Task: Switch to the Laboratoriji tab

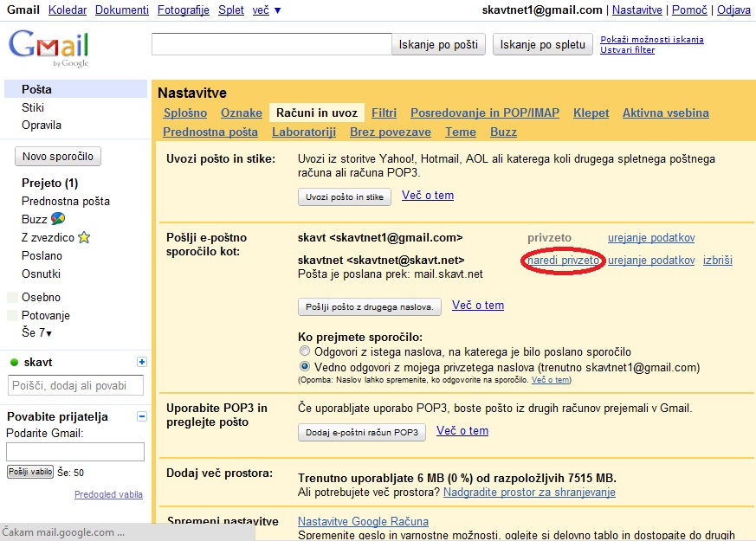Action: coord(304,132)
